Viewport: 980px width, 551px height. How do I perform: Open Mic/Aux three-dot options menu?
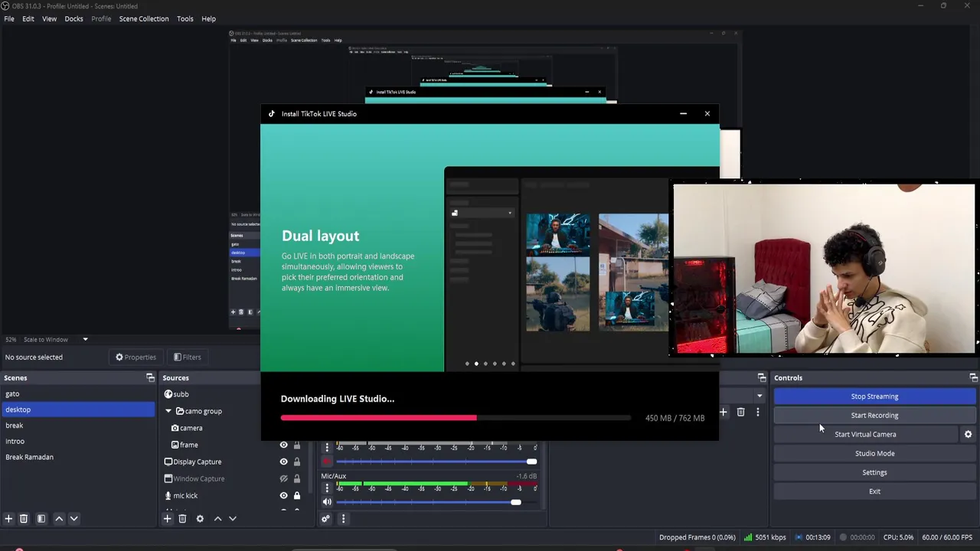(x=327, y=487)
